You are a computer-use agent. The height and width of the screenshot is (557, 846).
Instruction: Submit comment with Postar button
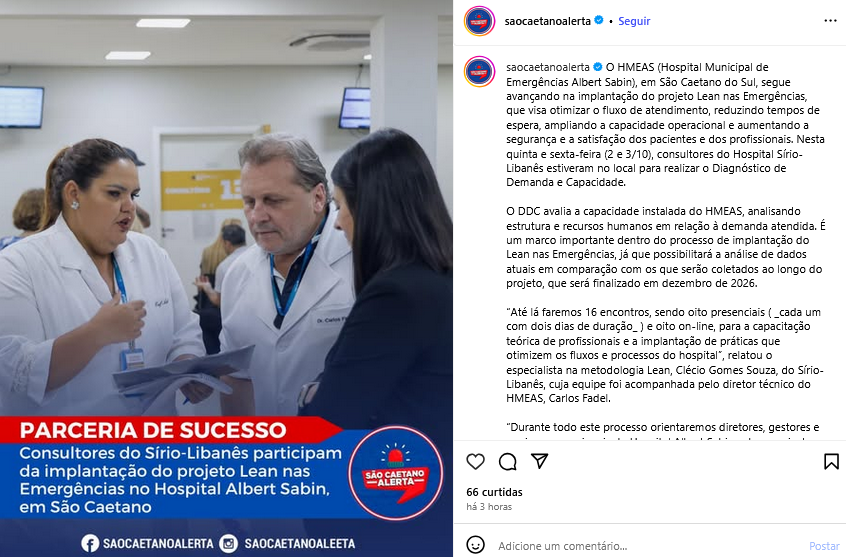tap(824, 546)
